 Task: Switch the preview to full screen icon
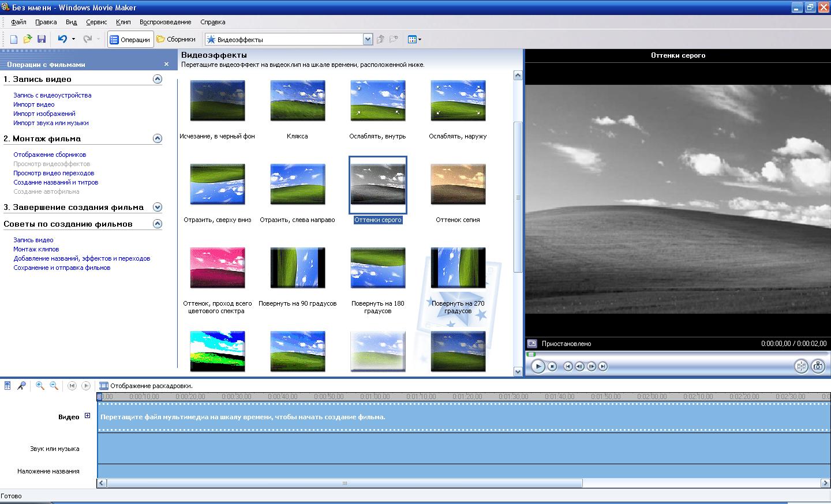pos(532,343)
